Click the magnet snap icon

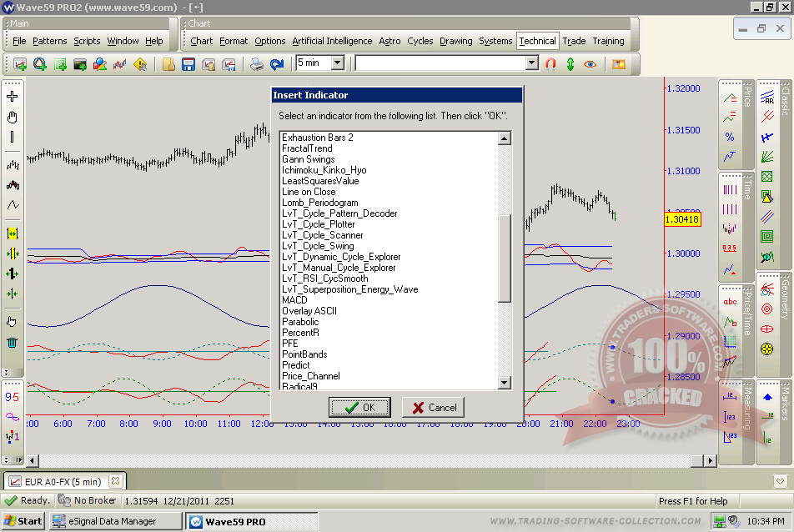[x=550, y=63]
